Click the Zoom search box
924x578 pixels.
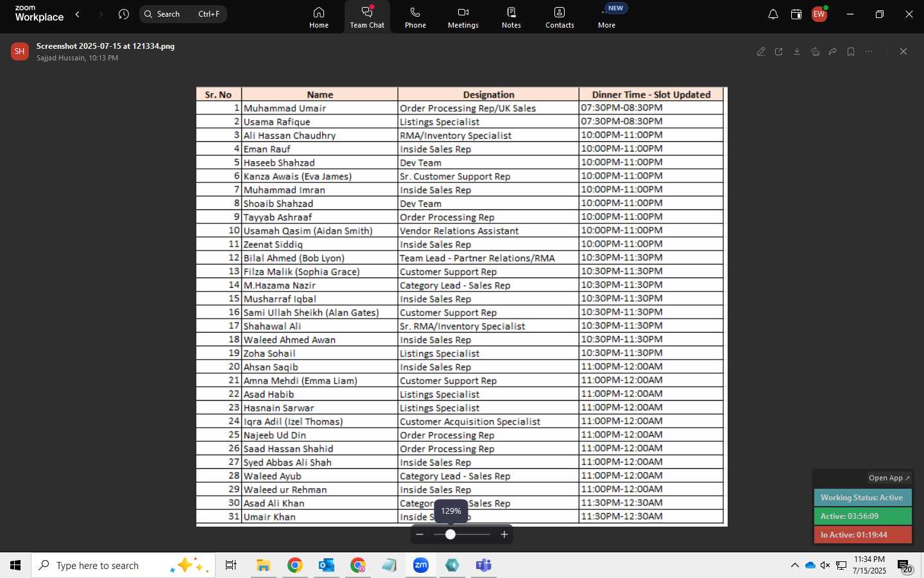(x=183, y=14)
